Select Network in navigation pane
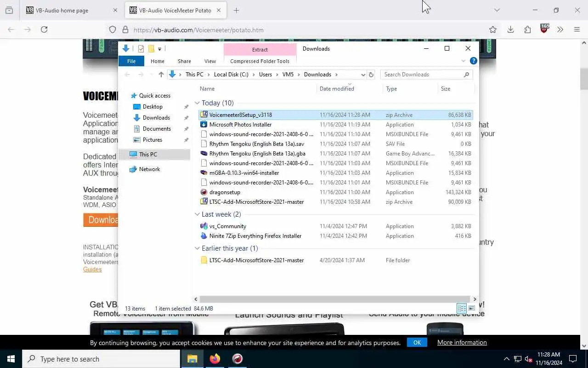The width and height of the screenshot is (588, 368). click(149, 169)
